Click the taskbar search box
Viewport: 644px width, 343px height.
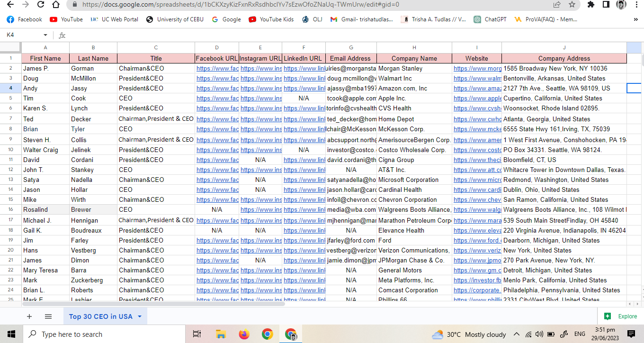[104, 334]
